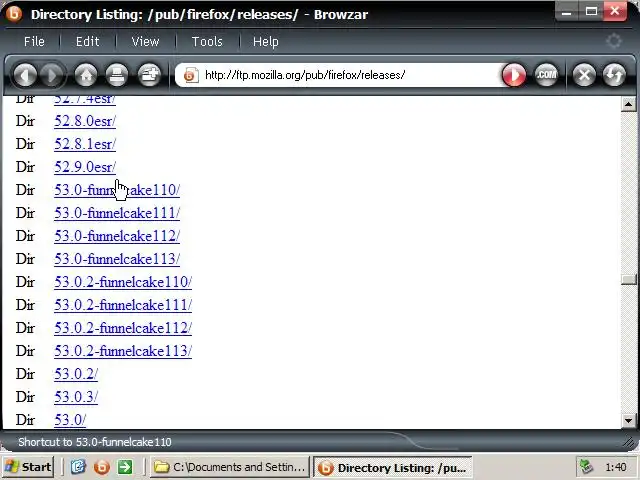This screenshot has width=640, height=480.
Task: Close the Browzar window
Action: (x=615, y=11)
